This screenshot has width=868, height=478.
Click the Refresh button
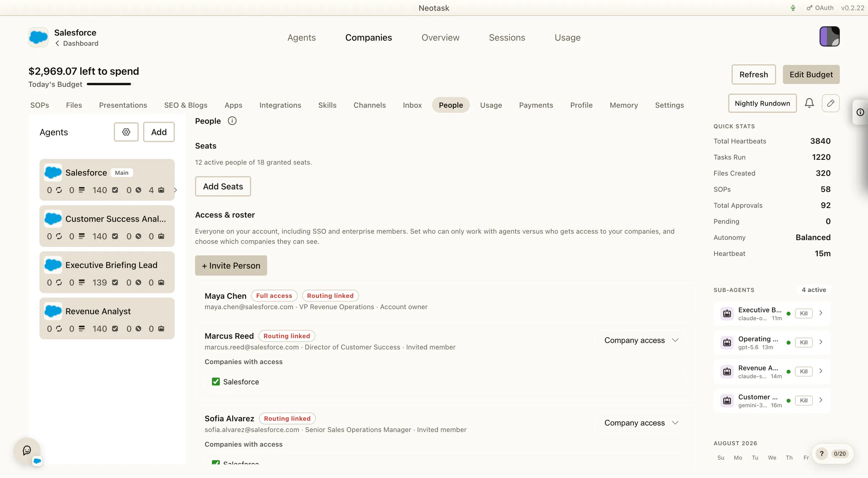tap(754, 74)
